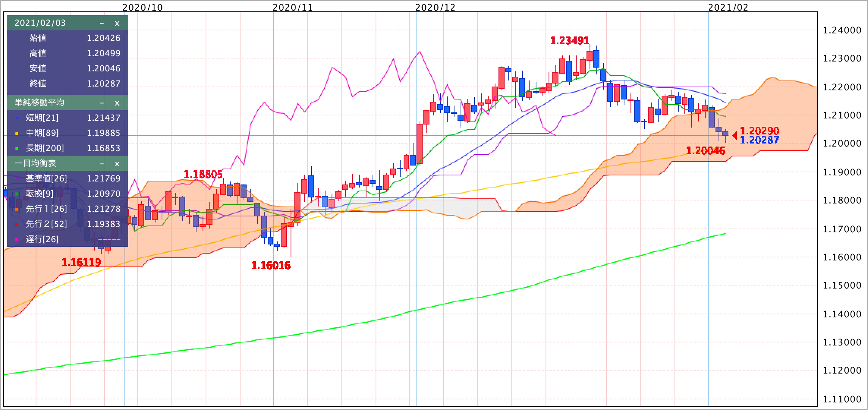The image size is (868, 410).
Task: Click the red 先行2[52] color marker
Action: coord(17,225)
